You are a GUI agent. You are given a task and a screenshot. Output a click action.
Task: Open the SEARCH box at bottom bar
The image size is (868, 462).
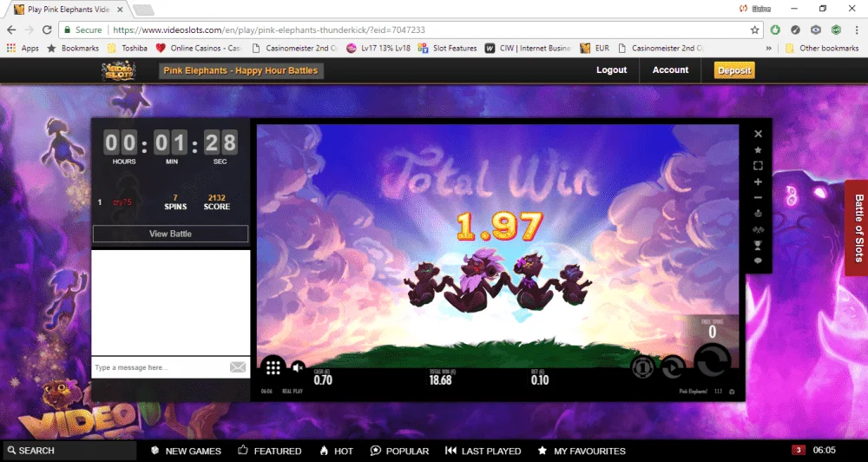point(69,451)
